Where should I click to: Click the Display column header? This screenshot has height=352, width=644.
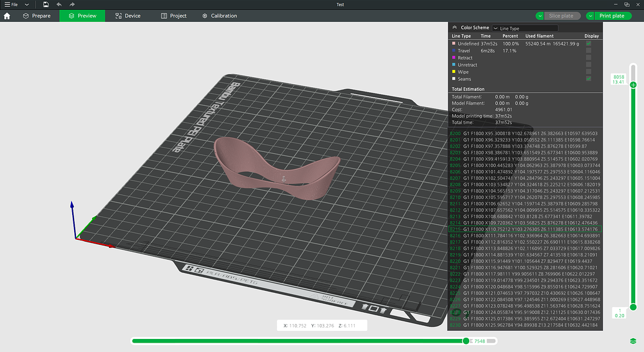pos(592,36)
